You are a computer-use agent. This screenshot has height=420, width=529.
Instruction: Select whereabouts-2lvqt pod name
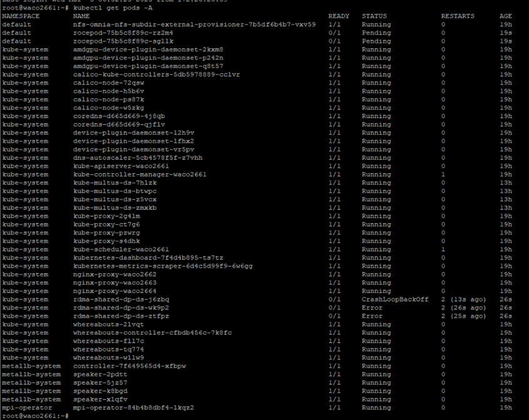109,324
